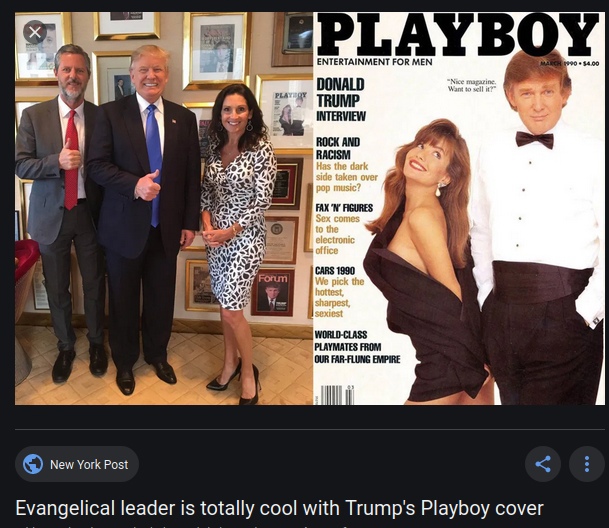Click the share icon
Viewport: 609px width, 528px height.
[x=543, y=464]
